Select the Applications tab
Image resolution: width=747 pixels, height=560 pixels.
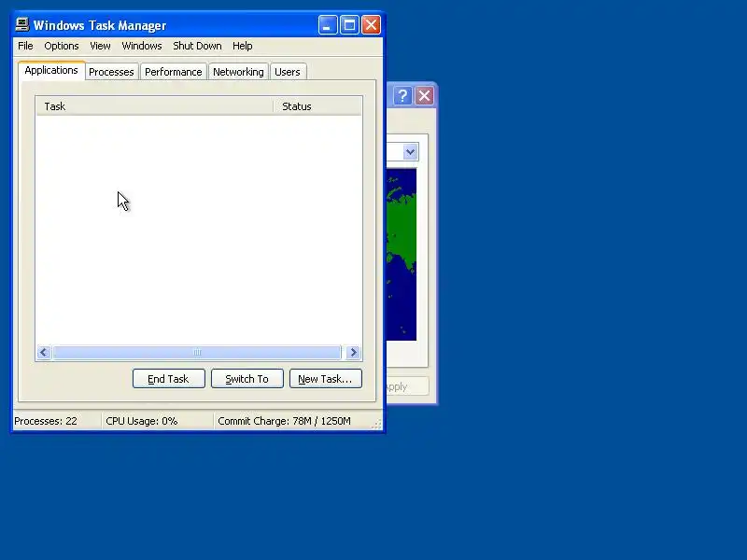pos(51,71)
